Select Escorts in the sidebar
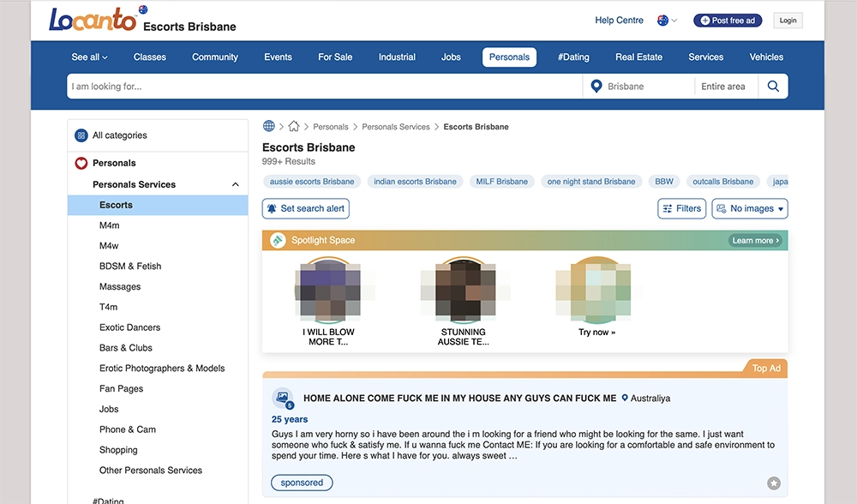 (x=158, y=205)
